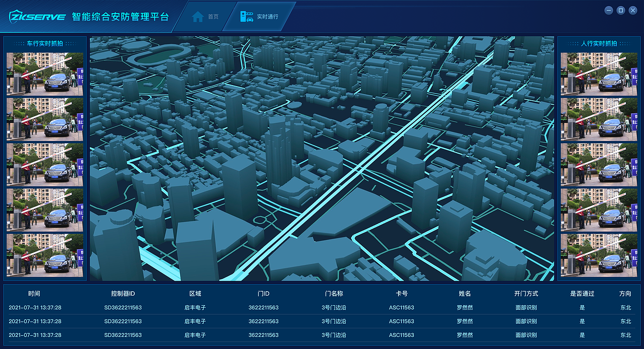Open fourth snapshot in 人行实时抓拍 panel
Screen dimensions: 644x349
(599, 210)
